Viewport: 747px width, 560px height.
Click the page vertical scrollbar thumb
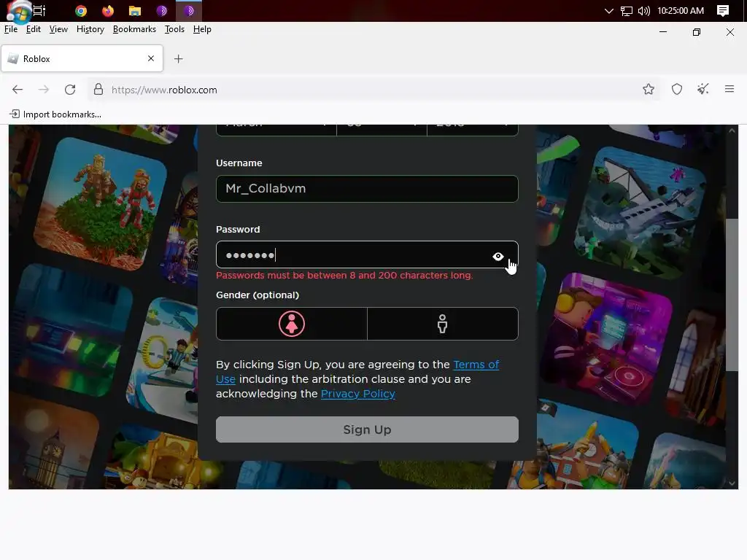coord(732,295)
